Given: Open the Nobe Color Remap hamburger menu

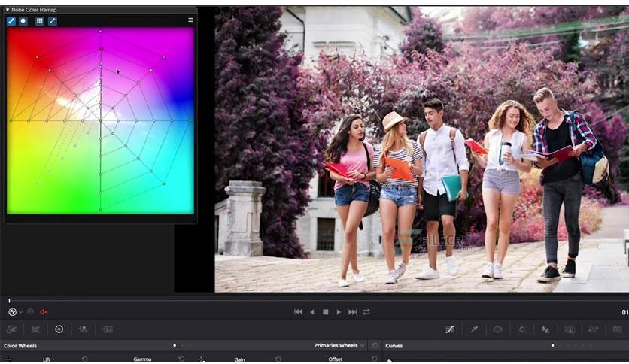Looking at the screenshot, I should point(190,20).
